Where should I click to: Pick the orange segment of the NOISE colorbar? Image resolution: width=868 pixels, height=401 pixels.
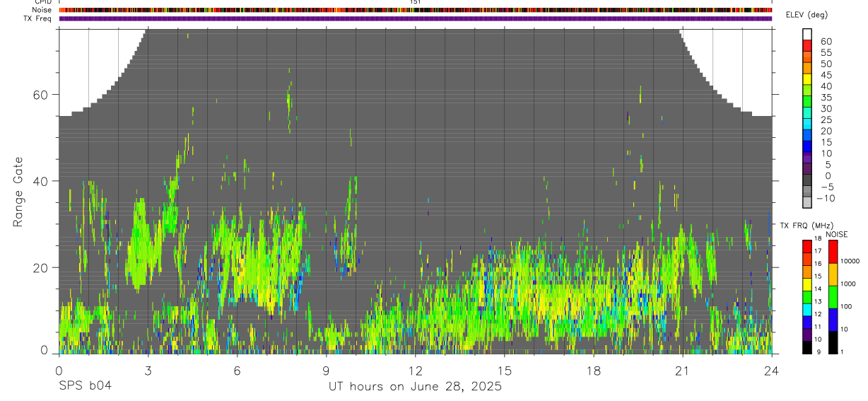(x=833, y=274)
